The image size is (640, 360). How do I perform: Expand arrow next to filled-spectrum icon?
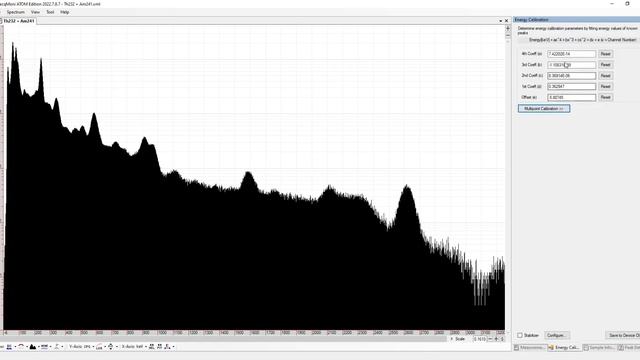point(39,347)
